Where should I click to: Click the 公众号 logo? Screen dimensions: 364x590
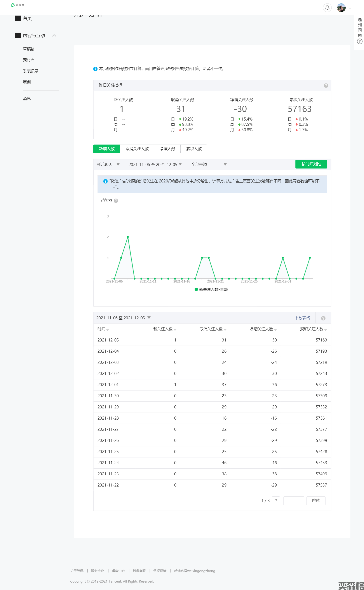coord(17,5)
